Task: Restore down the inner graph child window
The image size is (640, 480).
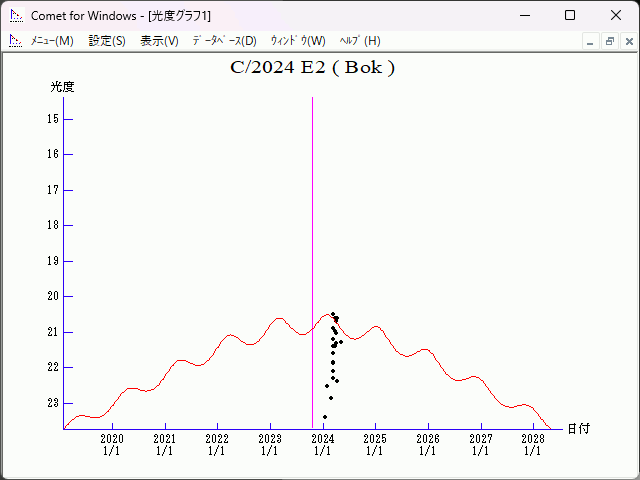Action: click(609, 41)
